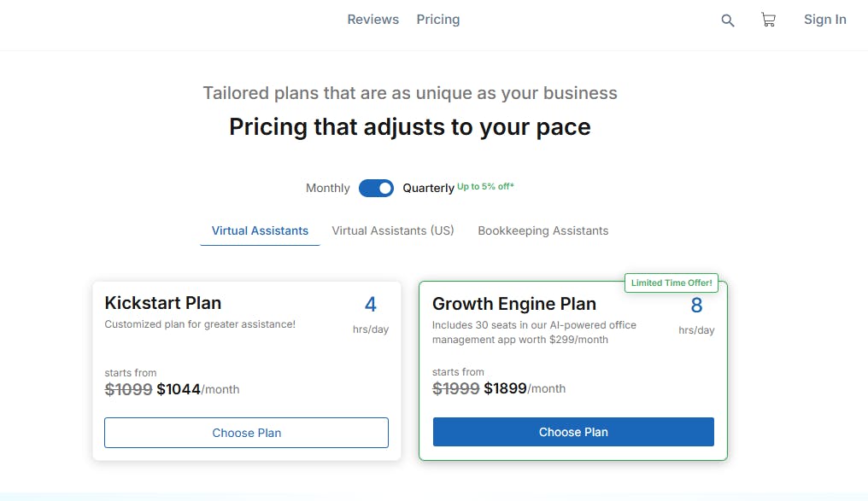Click the 'Up to 5% off' note
Image resolution: width=868 pixels, height=501 pixels.
point(485,186)
